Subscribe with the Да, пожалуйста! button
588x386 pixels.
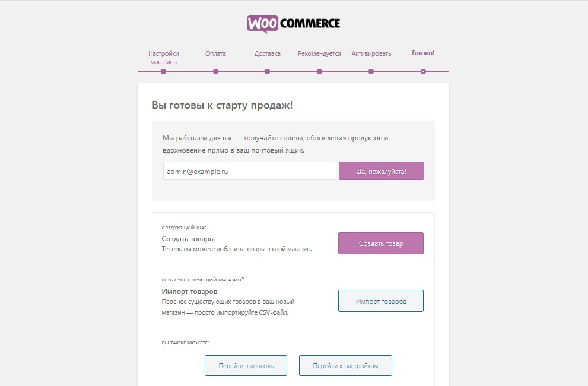tap(382, 171)
